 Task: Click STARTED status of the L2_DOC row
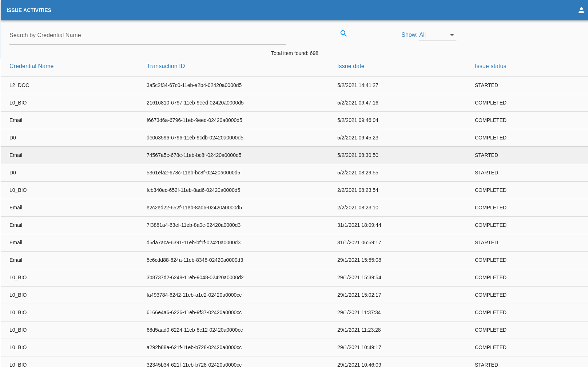[x=486, y=85]
